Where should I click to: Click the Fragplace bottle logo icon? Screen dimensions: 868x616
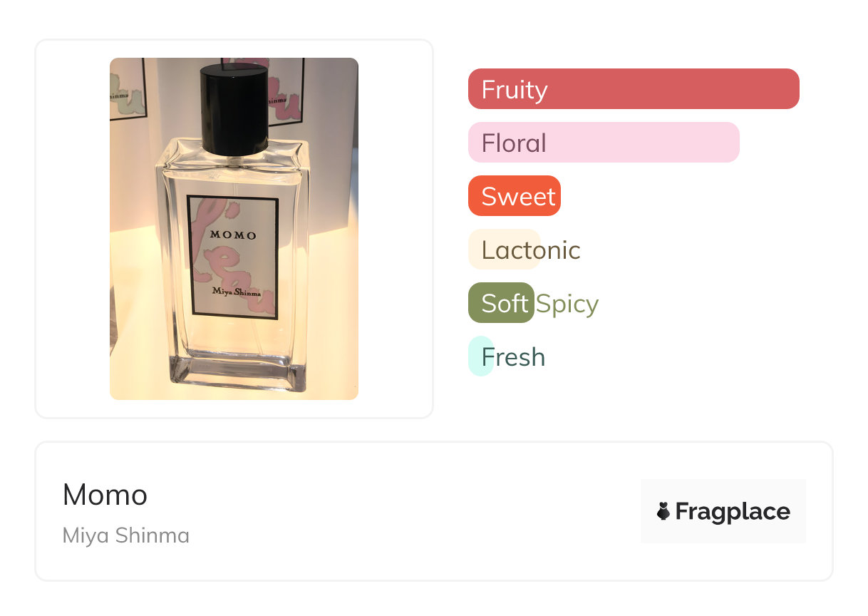coord(663,511)
